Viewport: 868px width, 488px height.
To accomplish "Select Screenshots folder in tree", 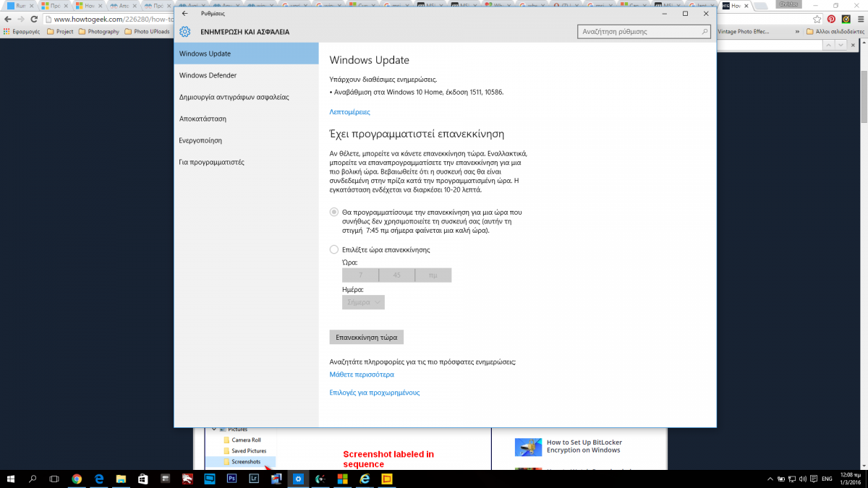I will pos(242,461).
